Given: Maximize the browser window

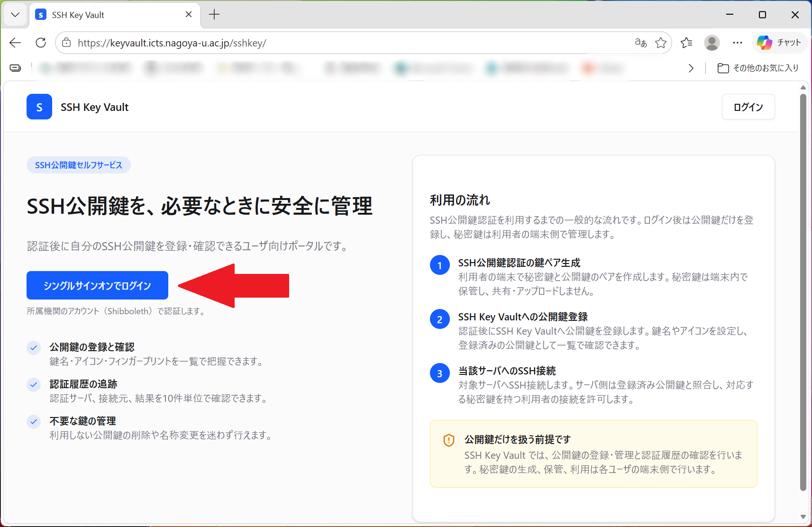Looking at the screenshot, I should tap(762, 15).
